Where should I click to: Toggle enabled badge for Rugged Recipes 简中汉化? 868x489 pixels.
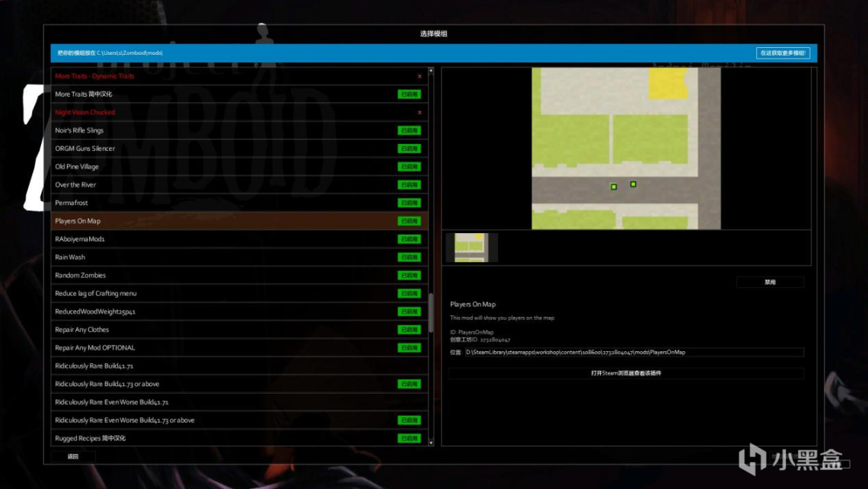pyautogui.click(x=409, y=438)
